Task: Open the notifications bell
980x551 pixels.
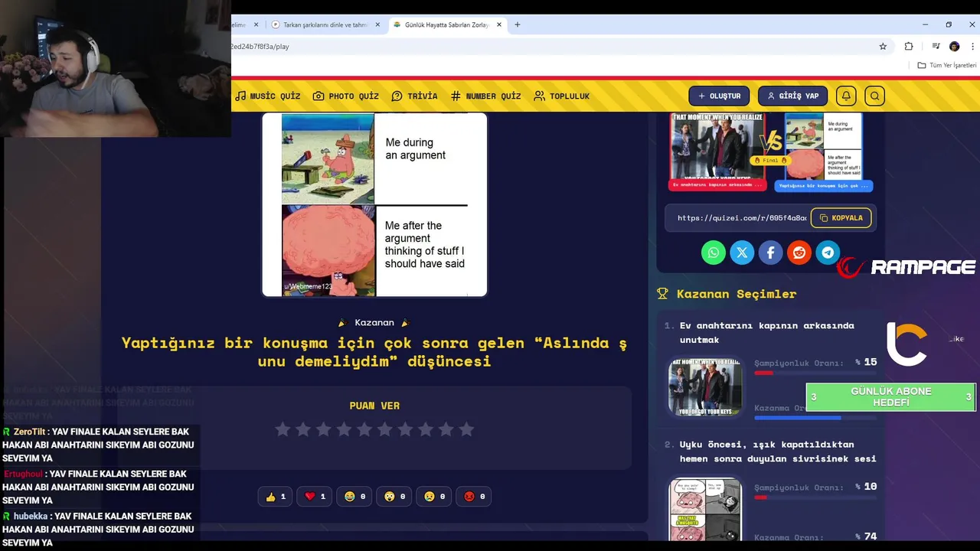Action: 846,96
